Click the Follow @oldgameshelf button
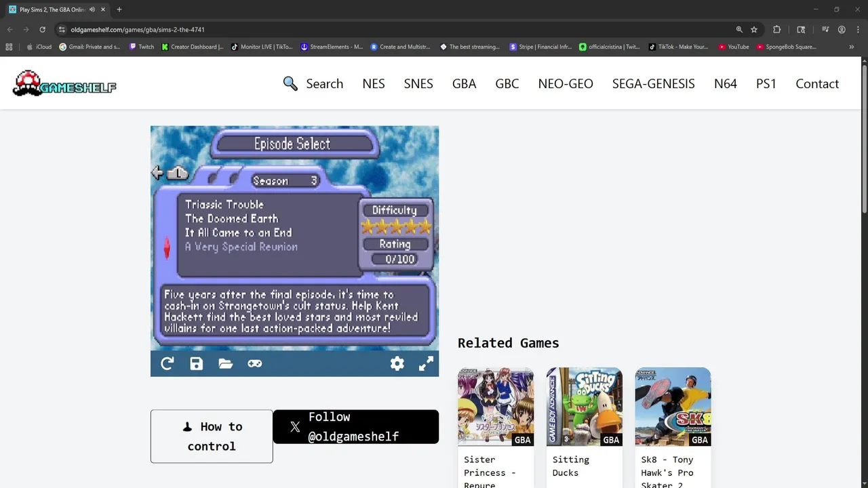 click(x=356, y=427)
